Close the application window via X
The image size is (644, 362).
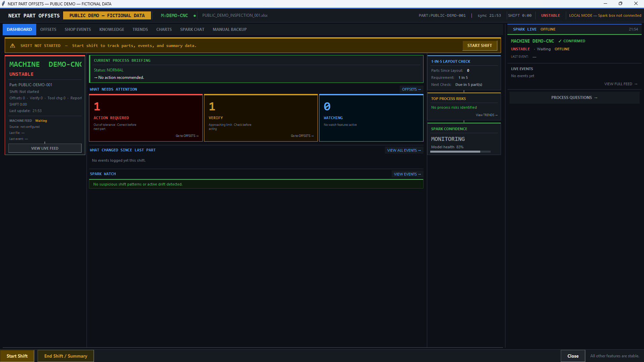636,4
